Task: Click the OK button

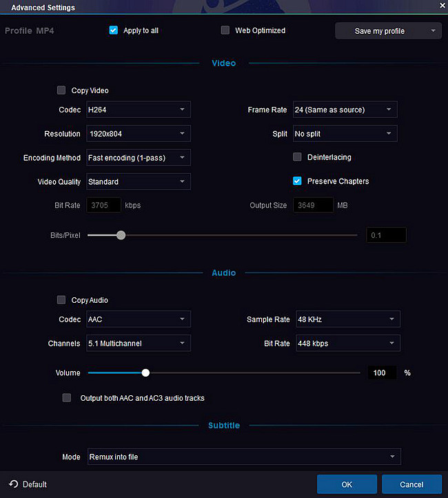Action: coord(347,484)
